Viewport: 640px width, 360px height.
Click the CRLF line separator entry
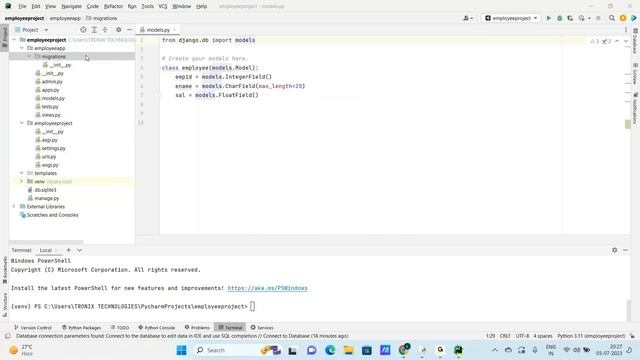point(505,336)
